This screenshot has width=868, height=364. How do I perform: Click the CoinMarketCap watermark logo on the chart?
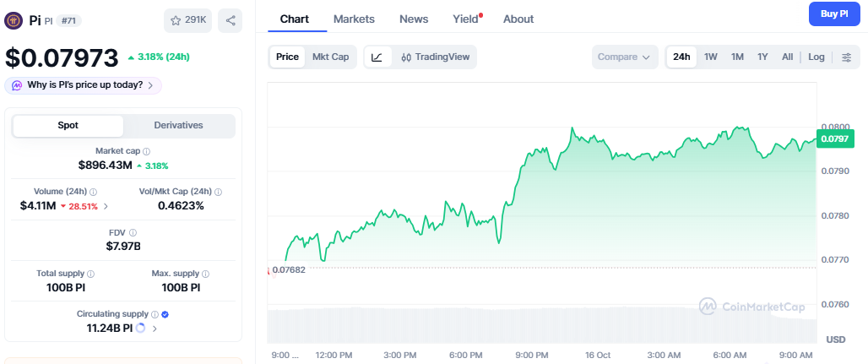coord(751,307)
